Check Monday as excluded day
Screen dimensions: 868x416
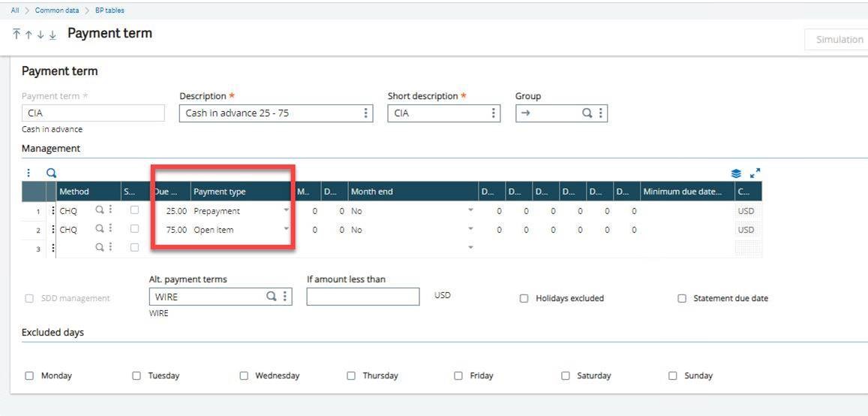[29, 375]
